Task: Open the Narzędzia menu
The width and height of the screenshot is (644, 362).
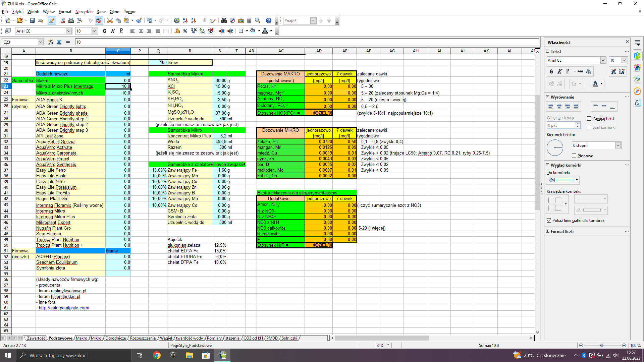Action: [84, 12]
